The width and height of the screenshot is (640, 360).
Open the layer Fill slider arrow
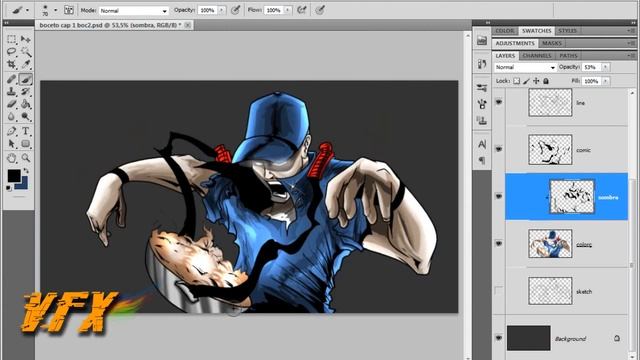pyautogui.click(x=605, y=81)
